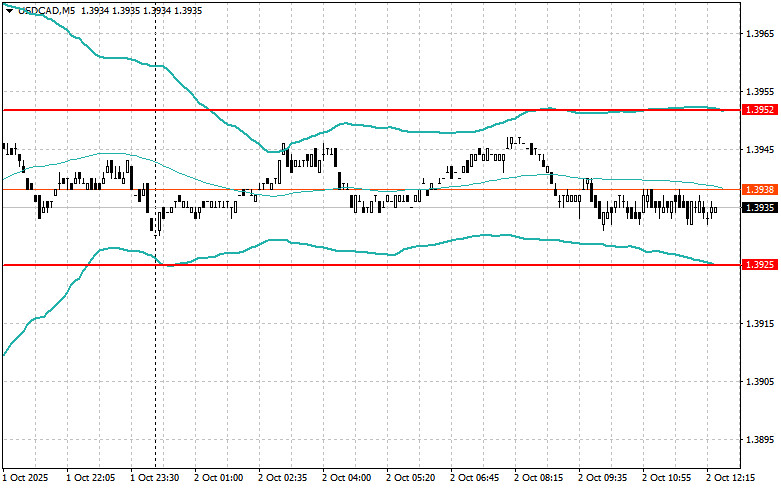The image size is (781, 489).
Task: Click the 1.3955 price scale value
Action: 760,92
